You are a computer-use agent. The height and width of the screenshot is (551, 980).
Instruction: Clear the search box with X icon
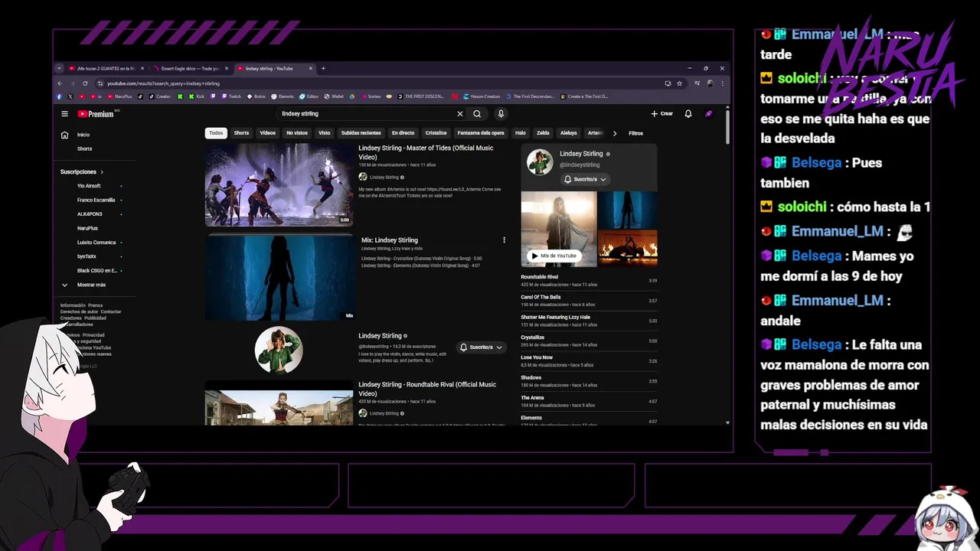click(460, 114)
